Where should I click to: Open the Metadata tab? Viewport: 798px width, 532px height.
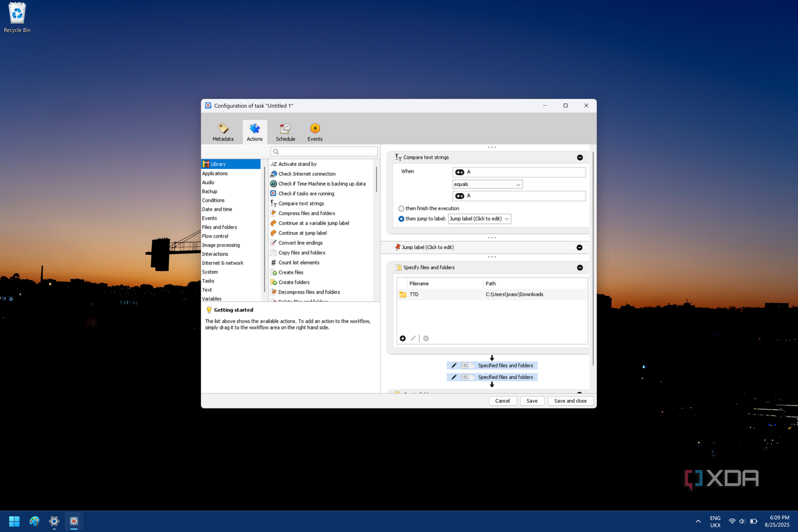pos(223,132)
